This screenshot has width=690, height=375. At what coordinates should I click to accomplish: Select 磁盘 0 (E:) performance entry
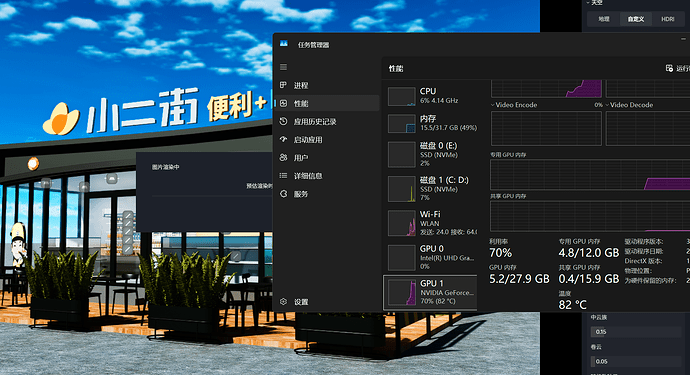coord(430,154)
